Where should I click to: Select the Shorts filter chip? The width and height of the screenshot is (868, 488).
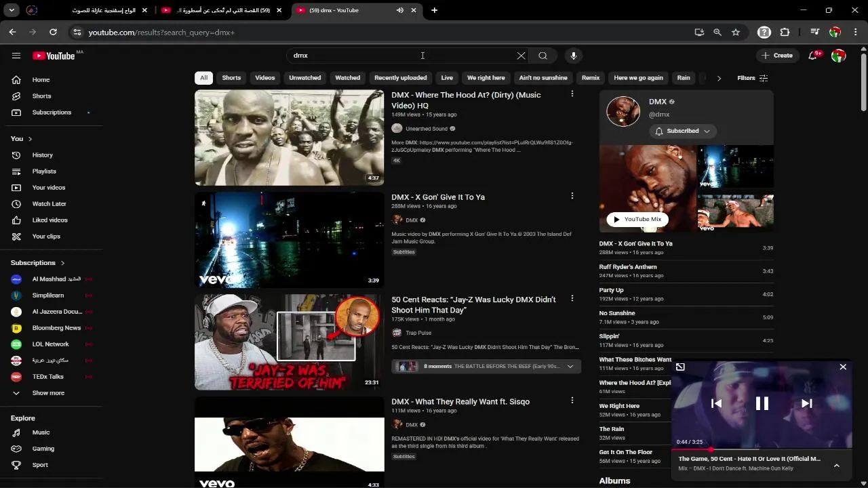(x=231, y=78)
